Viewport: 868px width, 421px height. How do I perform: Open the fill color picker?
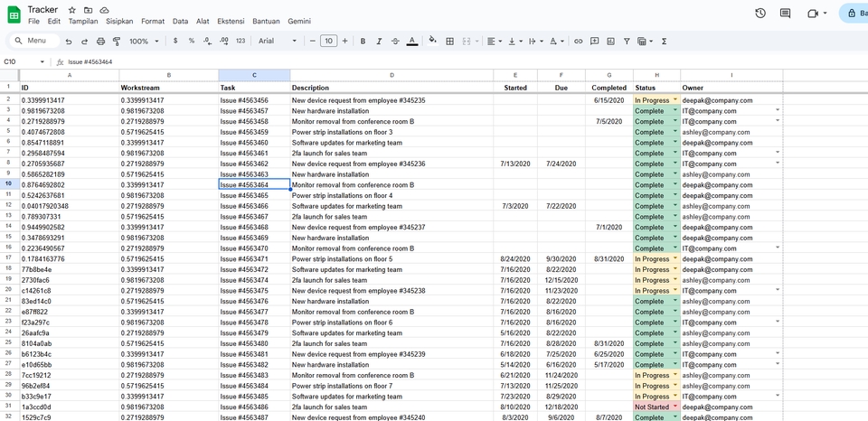pyautogui.click(x=432, y=41)
